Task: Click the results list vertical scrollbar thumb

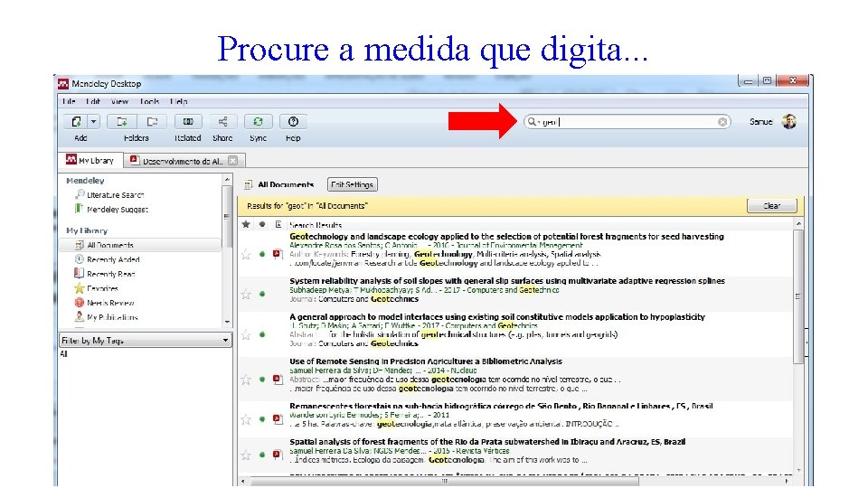Action: coord(797,296)
